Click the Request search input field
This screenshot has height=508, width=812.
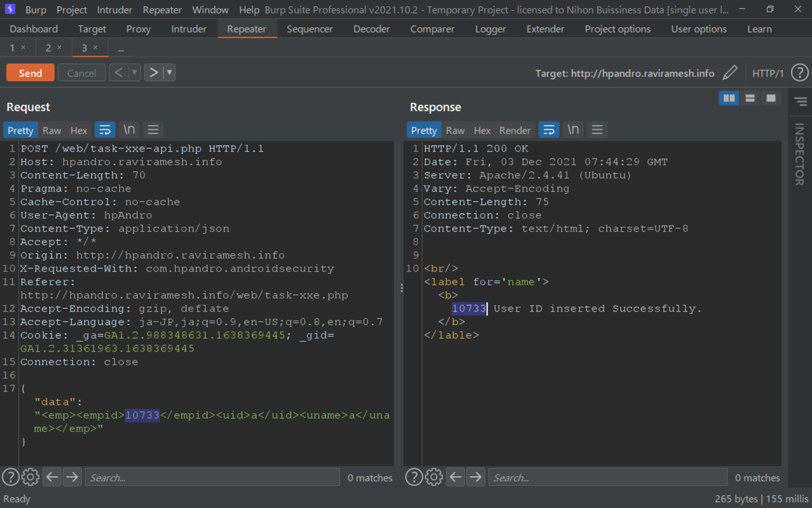point(212,478)
